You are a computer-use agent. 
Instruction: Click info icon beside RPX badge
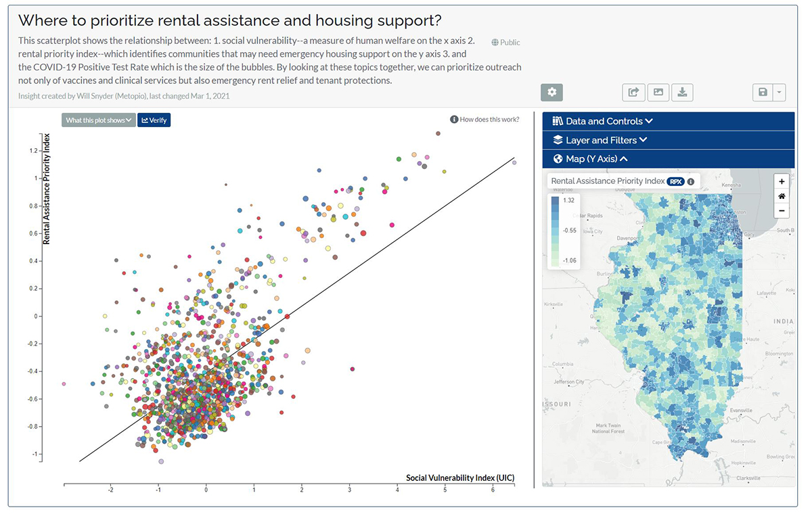[x=691, y=181]
